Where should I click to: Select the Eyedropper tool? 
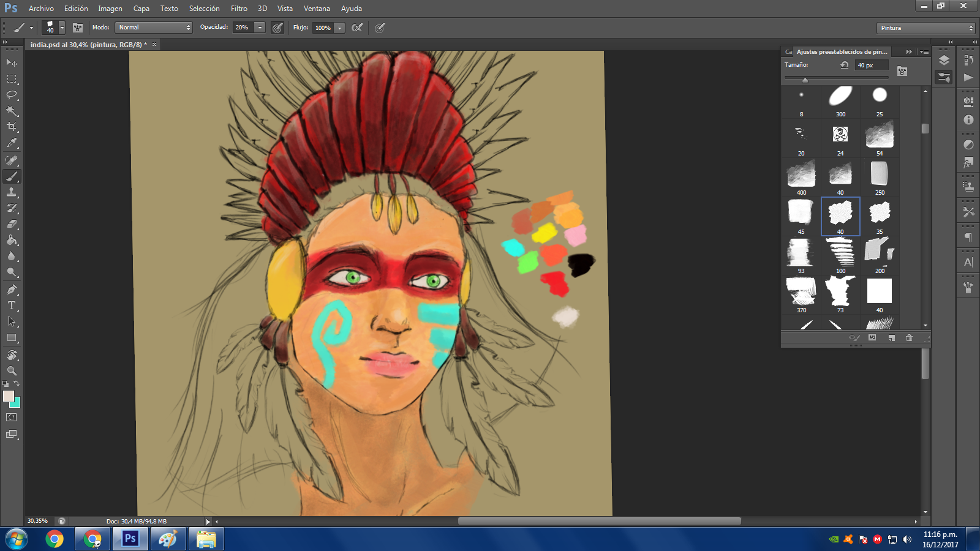(x=12, y=143)
